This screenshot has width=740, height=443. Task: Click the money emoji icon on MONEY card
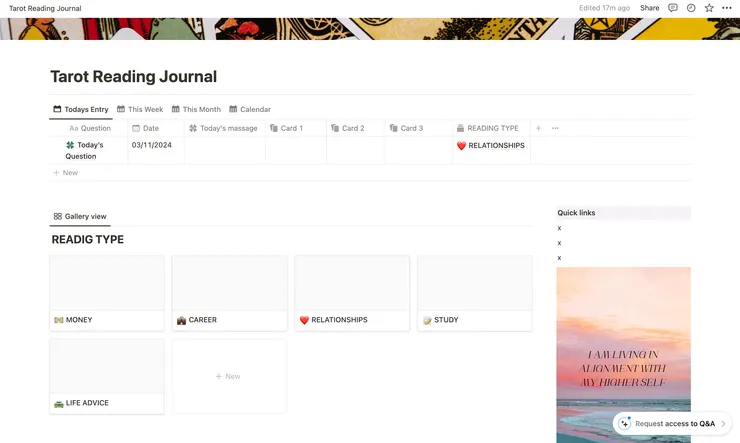click(59, 320)
